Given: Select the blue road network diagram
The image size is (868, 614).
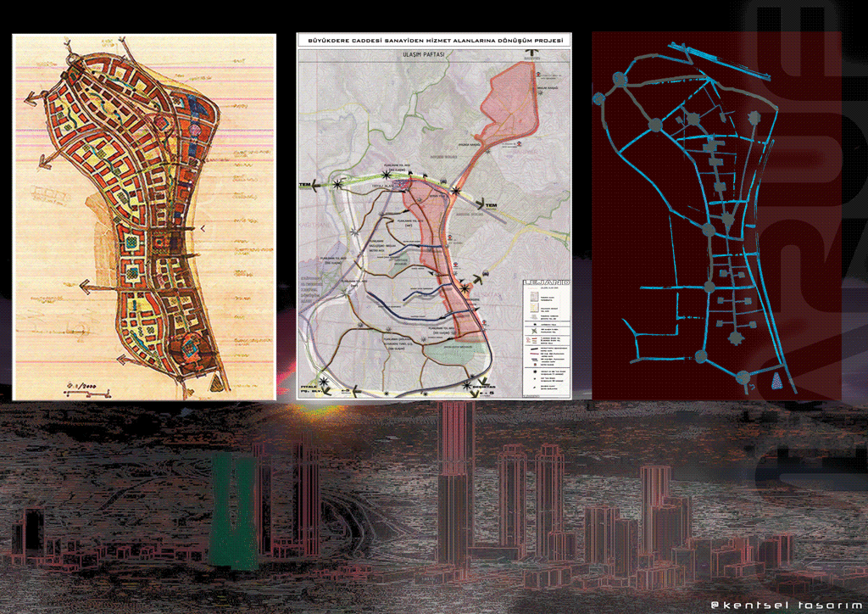Looking at the screenshot, I should coord(716,216).
